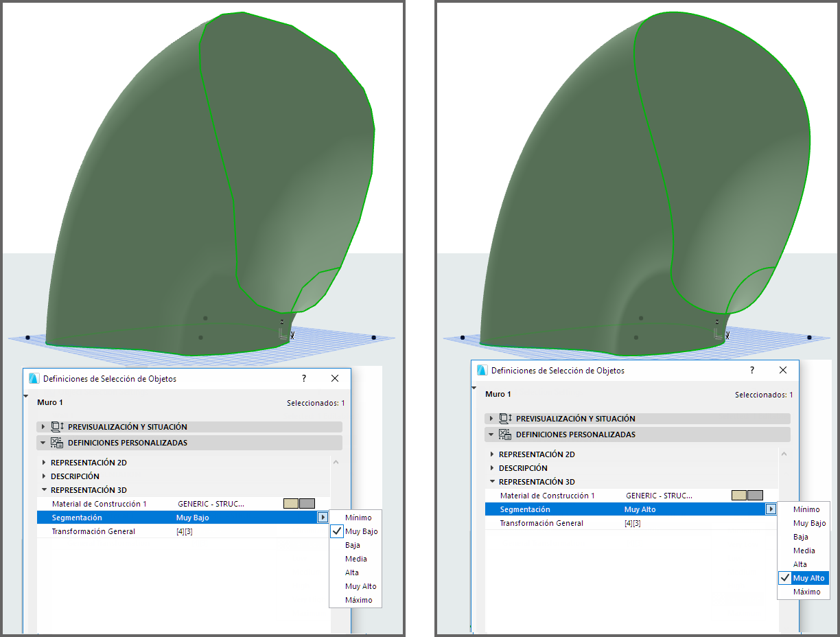
Task: Select Máximo from the right segmentation menu
Action: click(807, 592)
